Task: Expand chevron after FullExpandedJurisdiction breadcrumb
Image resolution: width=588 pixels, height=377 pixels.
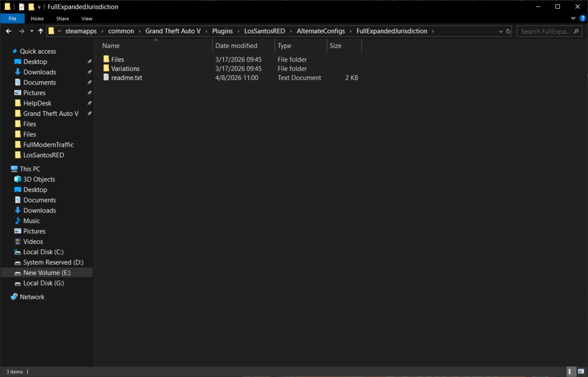Action: (x=433, y=31)
